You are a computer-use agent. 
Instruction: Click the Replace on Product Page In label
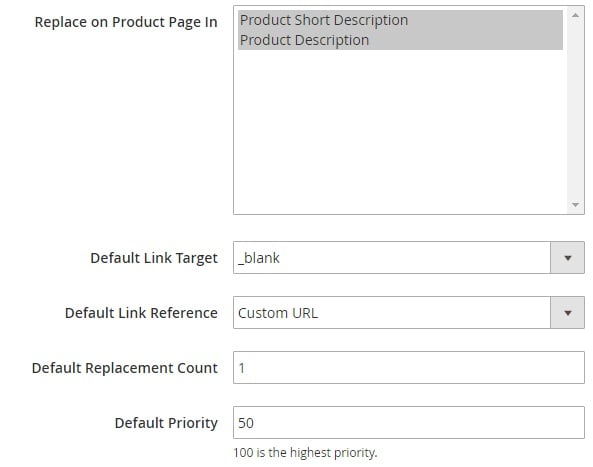[x=126, y=22]
